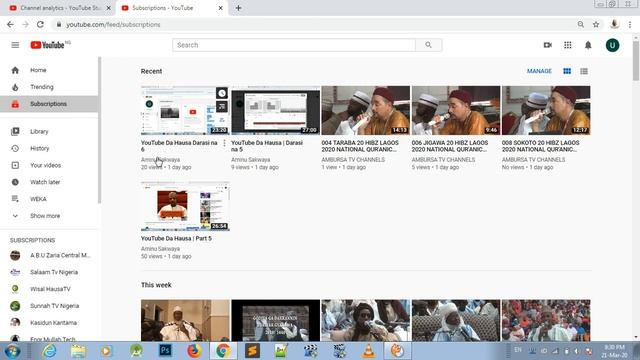Open Trending in sidebar
640x360 pixels.
[49, 87]
